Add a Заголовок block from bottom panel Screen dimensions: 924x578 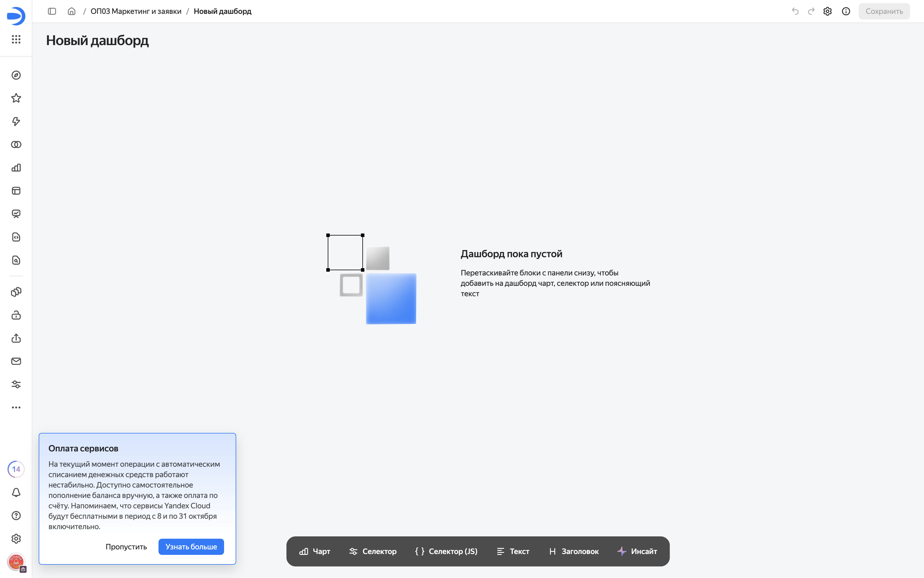[x=573, y=551]
